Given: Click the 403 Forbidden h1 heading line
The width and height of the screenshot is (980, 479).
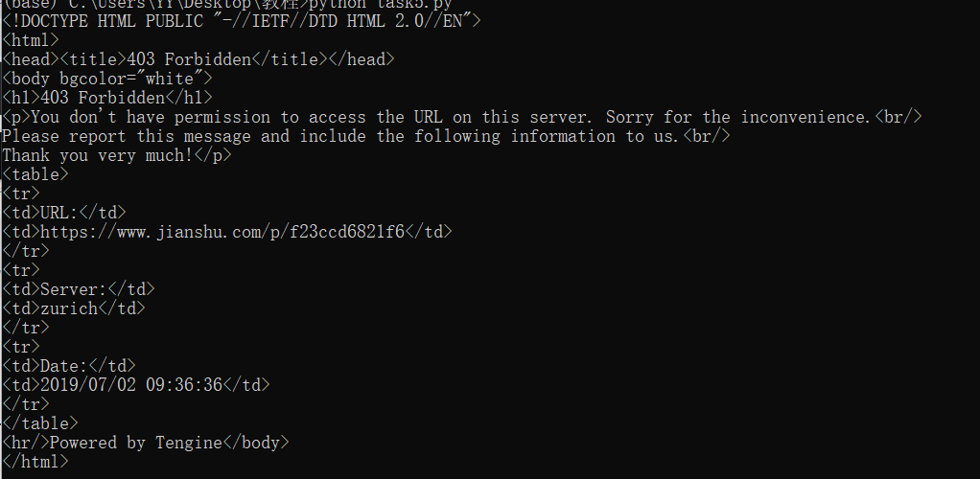Looking at the screenshot, I should pyautogui.click(x=107, y=98).
